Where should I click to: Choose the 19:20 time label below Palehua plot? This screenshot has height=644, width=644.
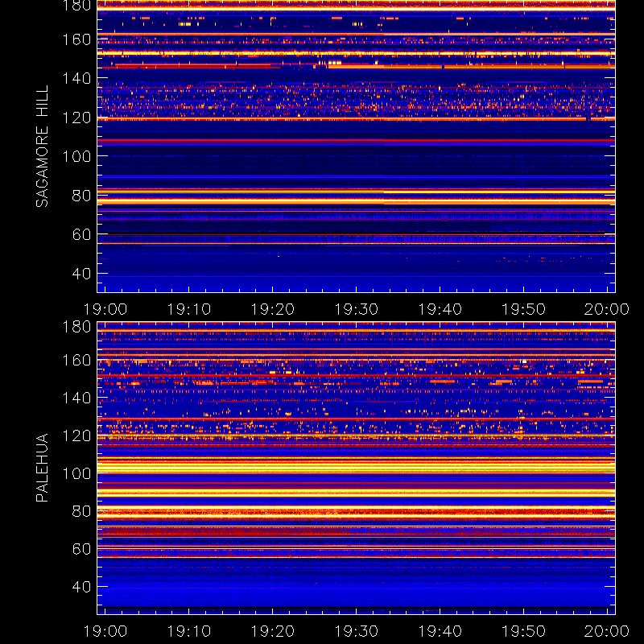273,631
